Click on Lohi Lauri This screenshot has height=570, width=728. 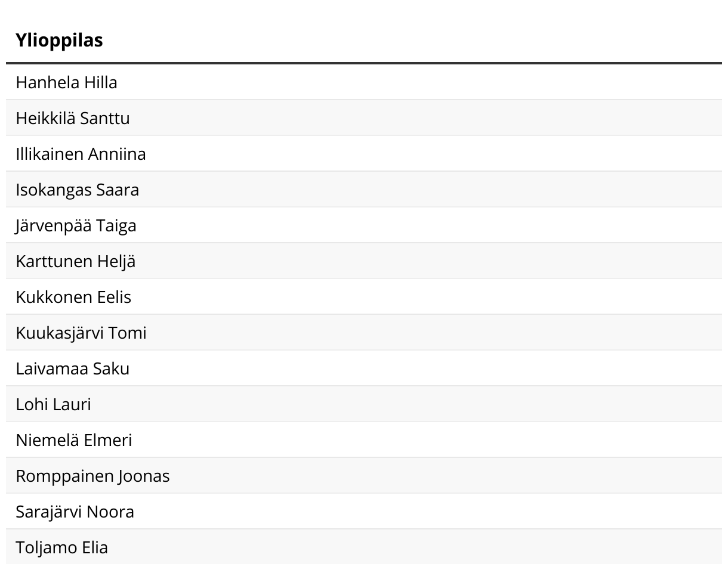pyautogui.click(x=53, y=404)
